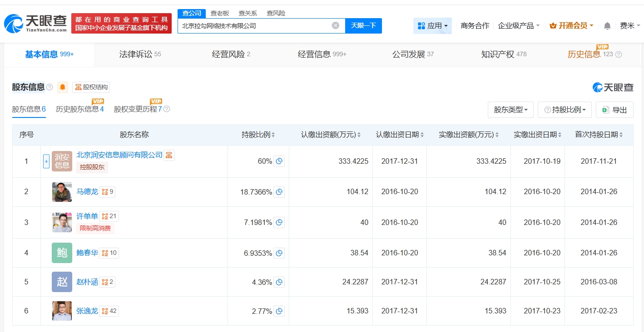Screen dimensions: 644x332
Task: Open the 企业级产品 dropdown
Action: pyautogui.click(x=519, y=26)
